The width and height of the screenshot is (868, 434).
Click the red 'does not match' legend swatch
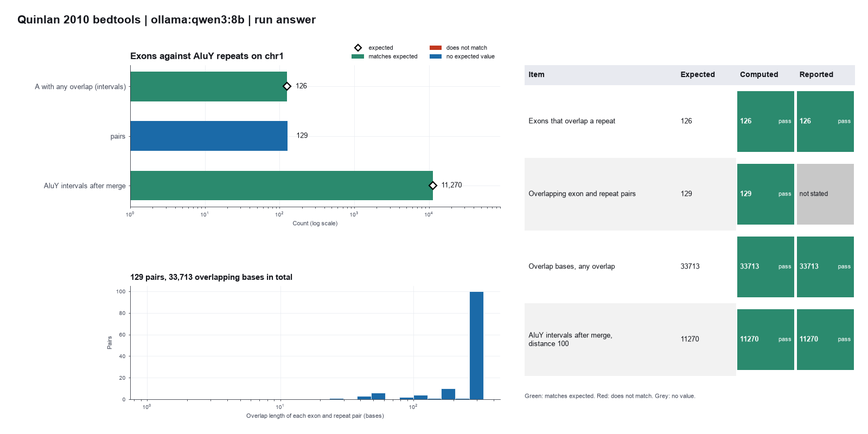(x=436, y=48)
